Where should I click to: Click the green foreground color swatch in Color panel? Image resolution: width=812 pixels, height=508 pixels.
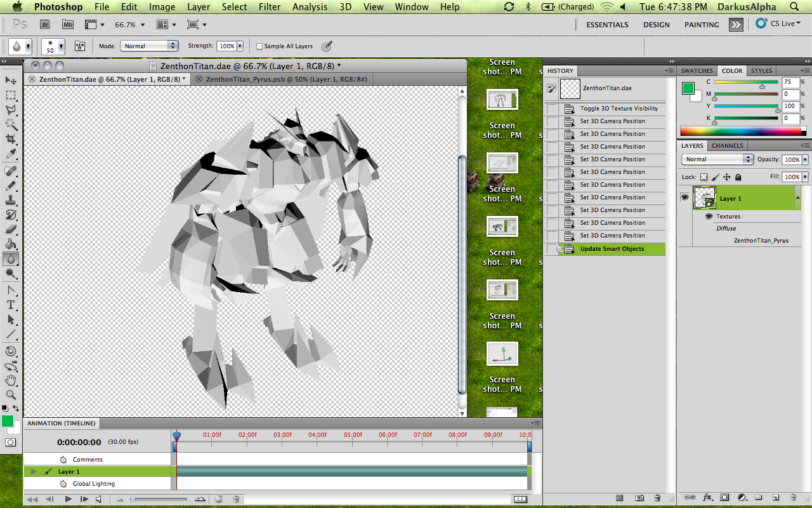[688, 88]
